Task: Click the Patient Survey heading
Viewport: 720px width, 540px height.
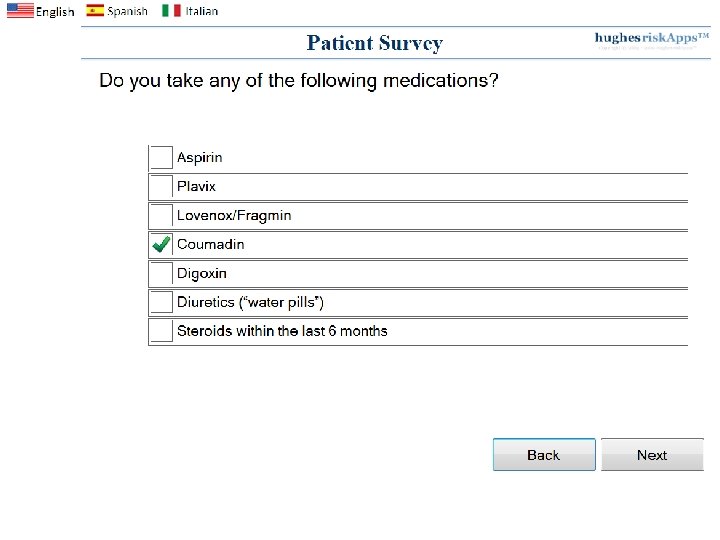Action: [374, 43]
